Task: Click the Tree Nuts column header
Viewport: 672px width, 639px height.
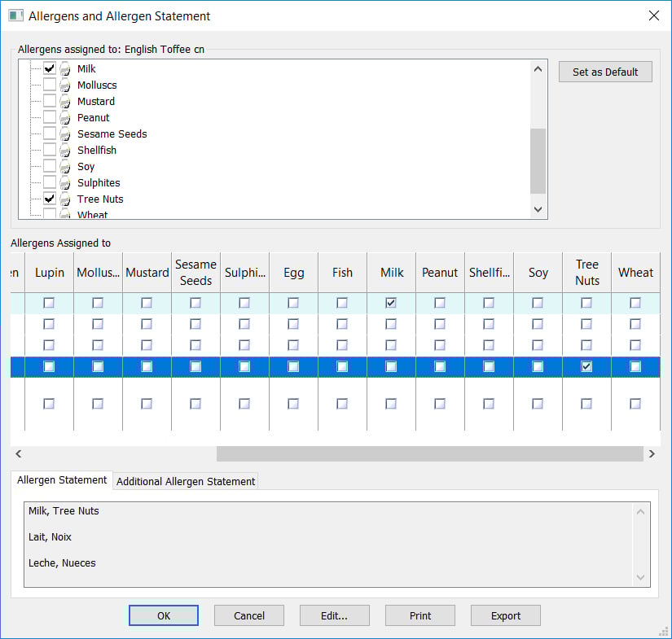Action: coord(586,273)
